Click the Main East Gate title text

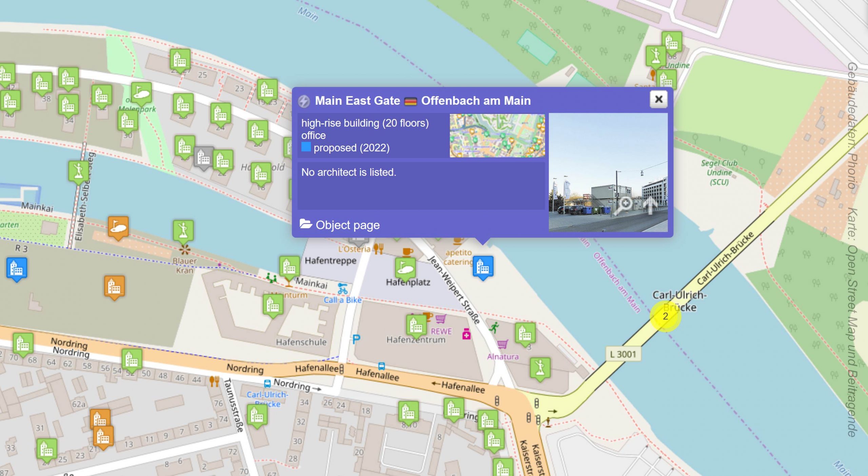357,101
